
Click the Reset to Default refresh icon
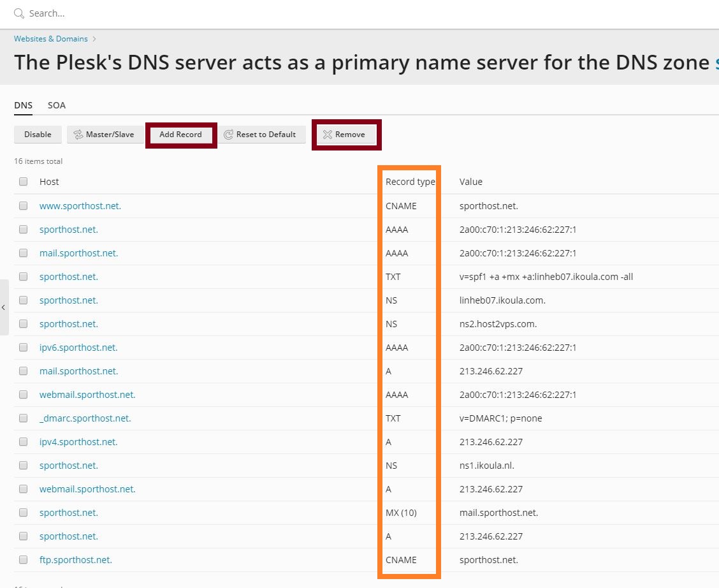228,135
